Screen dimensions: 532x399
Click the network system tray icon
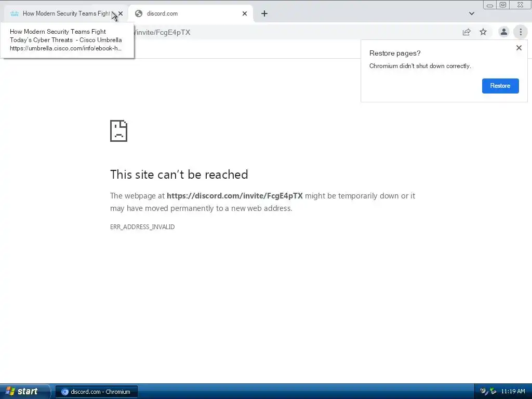tap(493, 391)
